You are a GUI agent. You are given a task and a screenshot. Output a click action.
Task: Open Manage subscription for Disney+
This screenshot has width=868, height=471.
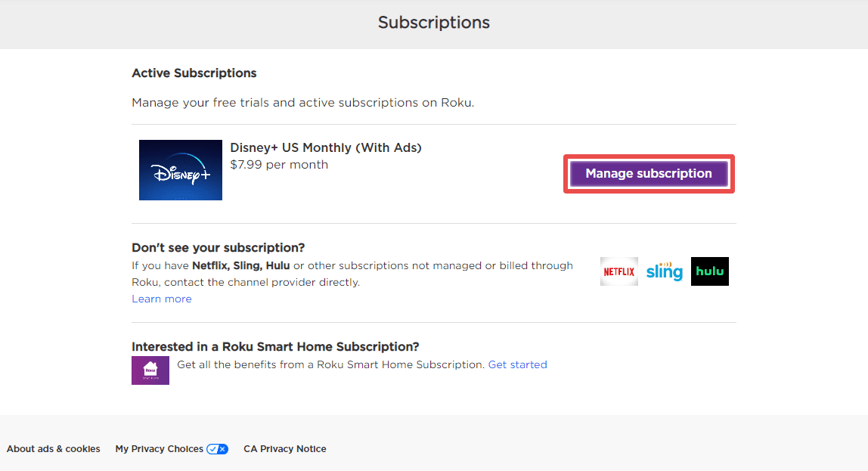point(648,173)
